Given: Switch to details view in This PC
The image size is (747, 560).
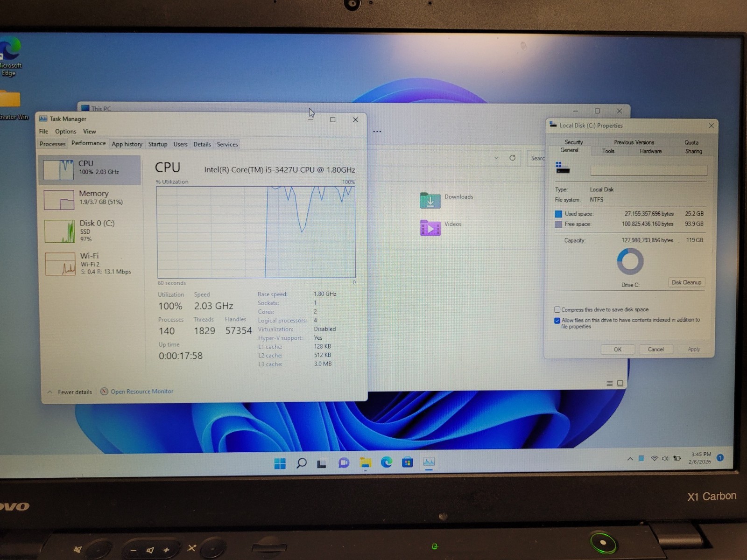Looking at the screenshot, I should (609, 384).
